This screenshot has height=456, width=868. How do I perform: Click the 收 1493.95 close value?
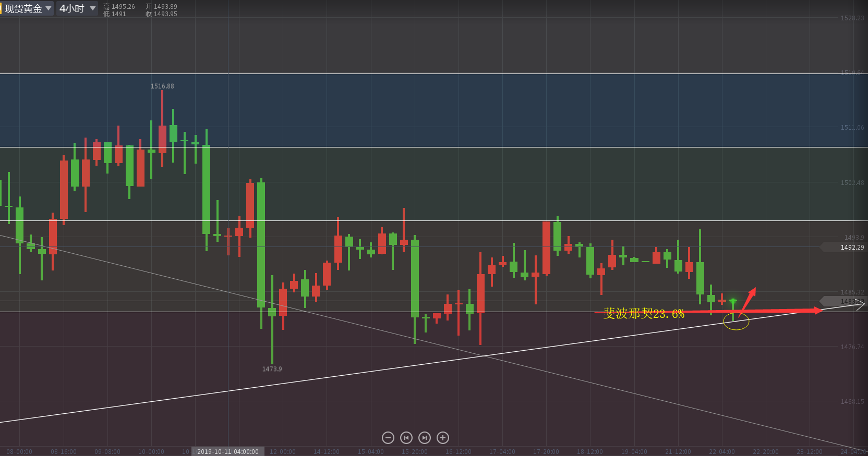coord(161,14)
